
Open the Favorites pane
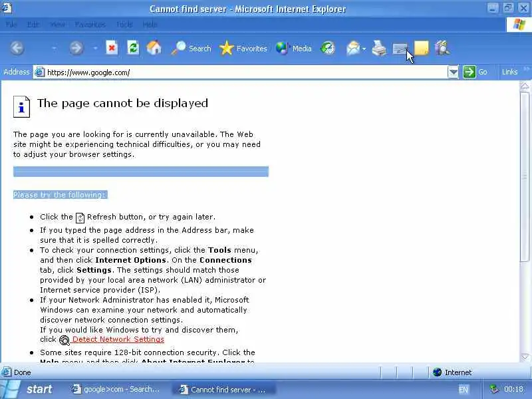243,49
